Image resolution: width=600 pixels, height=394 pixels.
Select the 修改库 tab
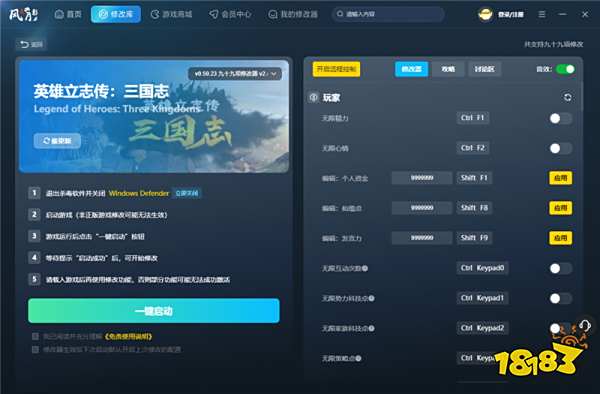116,14
